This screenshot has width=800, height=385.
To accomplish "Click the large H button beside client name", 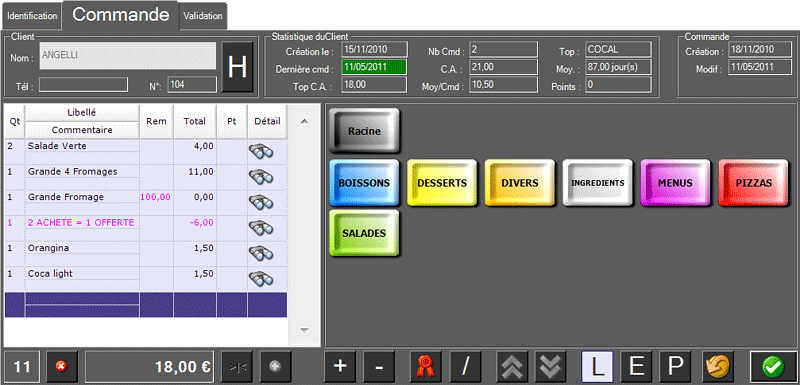I will 237,67.
